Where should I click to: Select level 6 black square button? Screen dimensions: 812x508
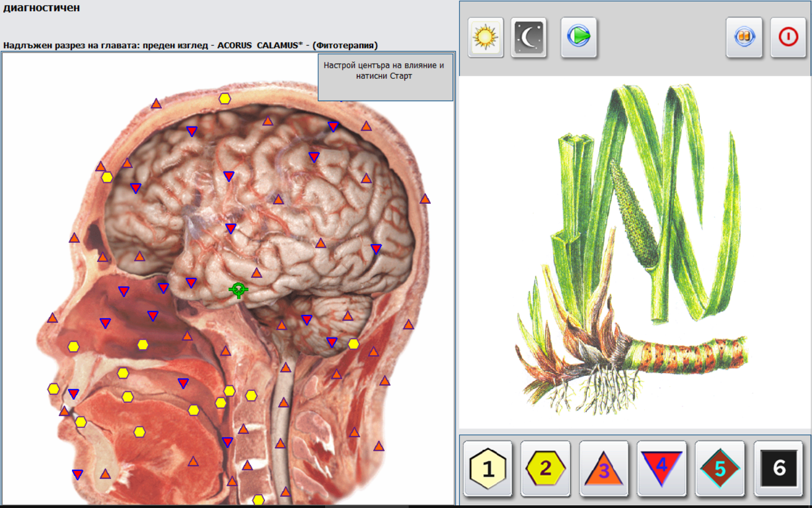point(779,468)
